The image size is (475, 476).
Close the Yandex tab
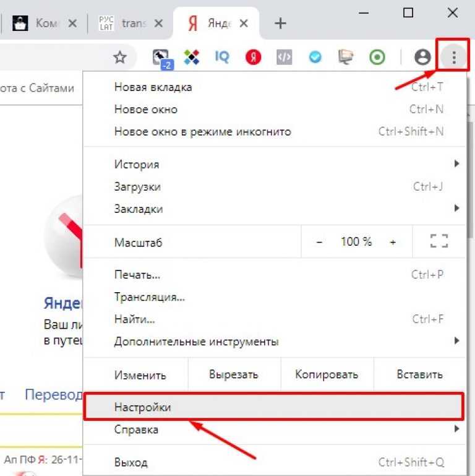click(x=244, y=23)
